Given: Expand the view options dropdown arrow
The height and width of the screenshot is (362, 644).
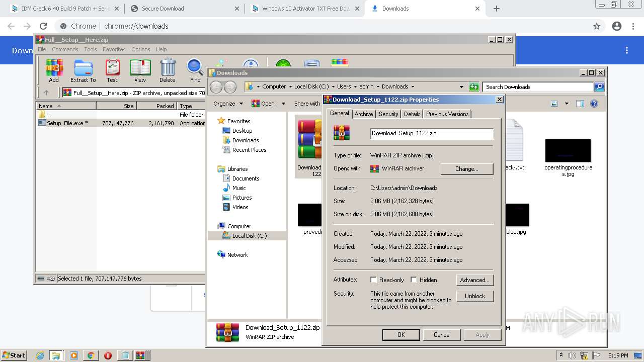Looking at the screenshot, I should coord(567,104).
